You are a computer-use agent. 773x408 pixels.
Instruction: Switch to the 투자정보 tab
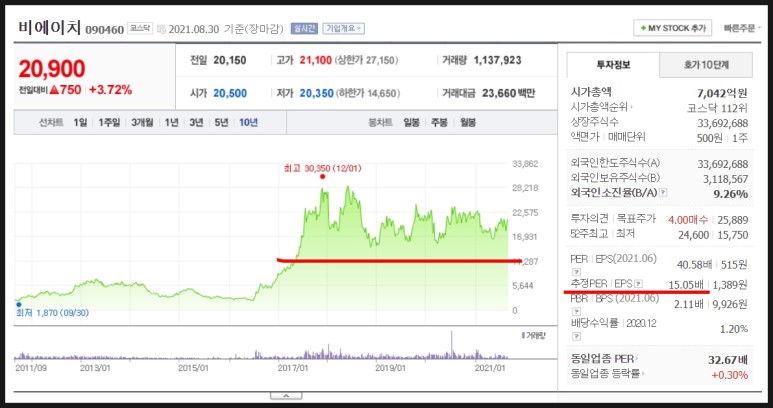[613, 65]
